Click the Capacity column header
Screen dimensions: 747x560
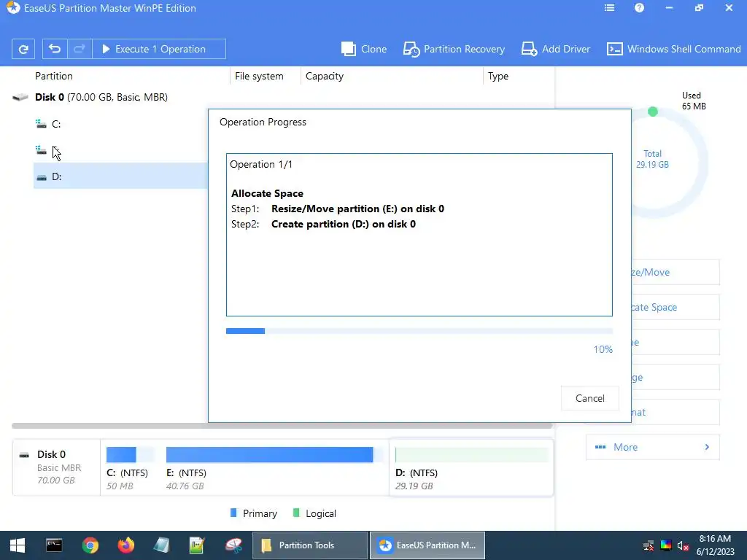coord(325,76)
